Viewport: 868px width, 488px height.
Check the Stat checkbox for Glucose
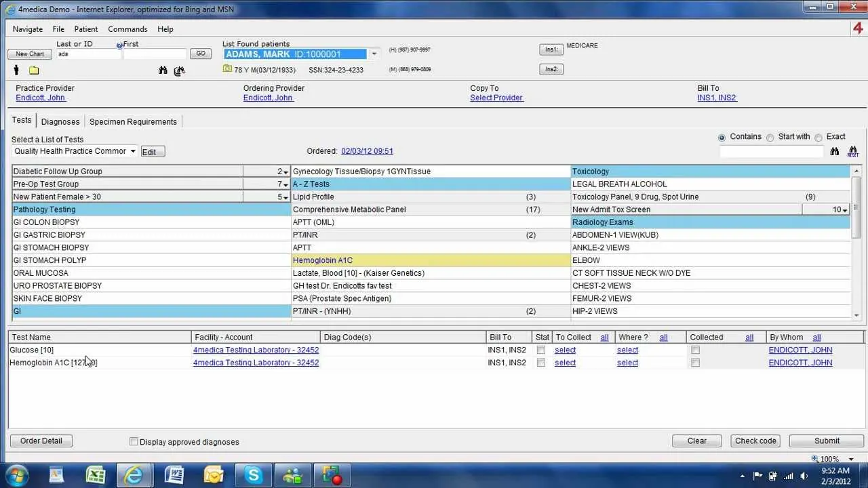pos(540,350)
